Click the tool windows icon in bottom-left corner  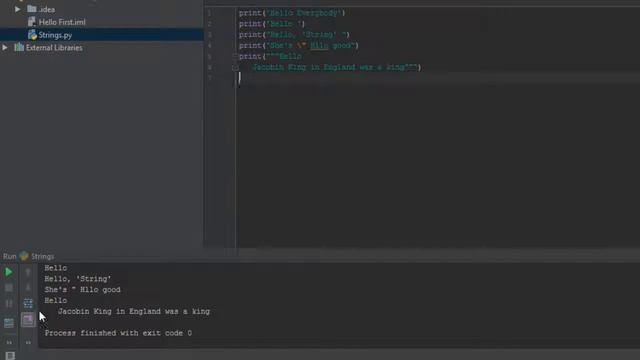[x=10, y=356]
